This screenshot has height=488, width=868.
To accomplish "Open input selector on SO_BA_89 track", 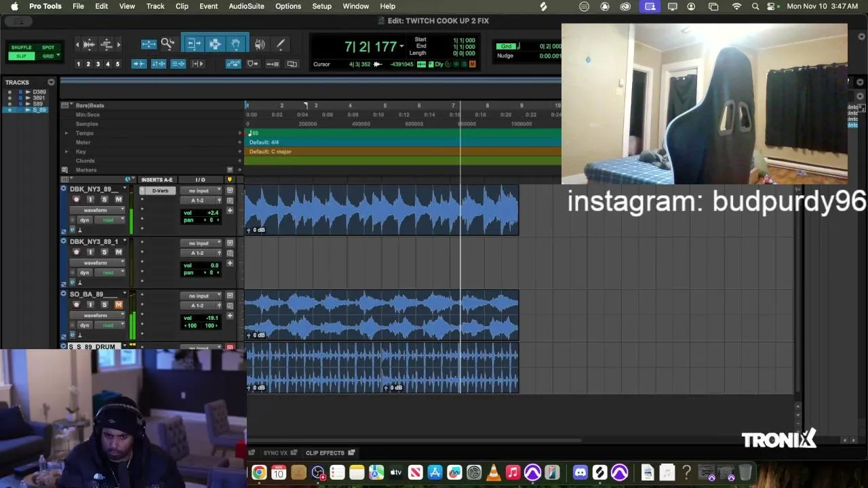I will tap(202, 296).
